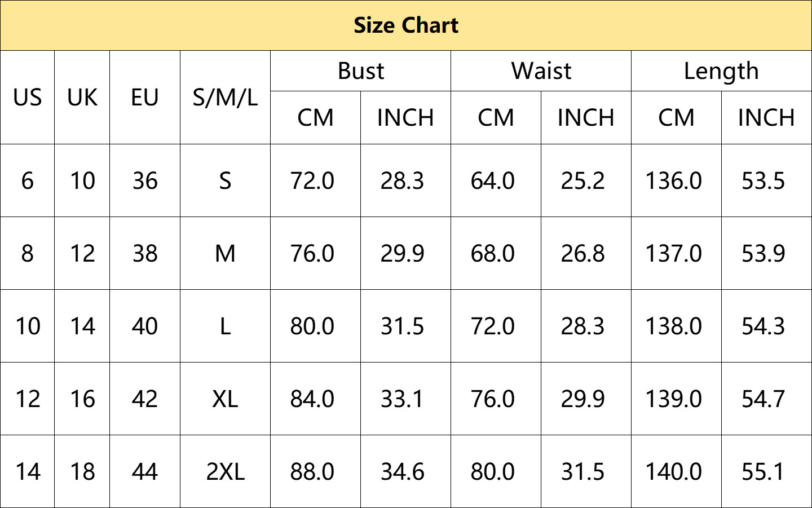This screenshot has height=508, width=812.
Task: Select the size M cell
Action: (x=225, y=253)
